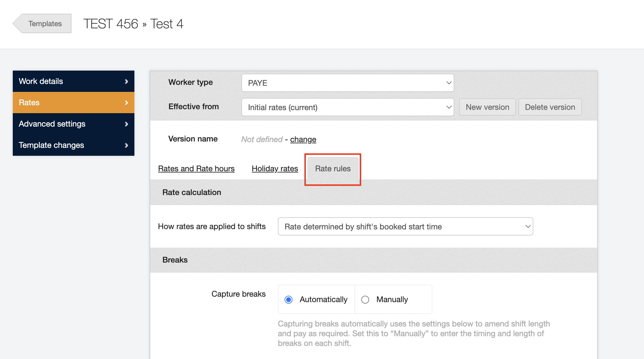Open Advanced settings in sidebar menu
Viewport: 644px width, 359px height.
(52, 124)
